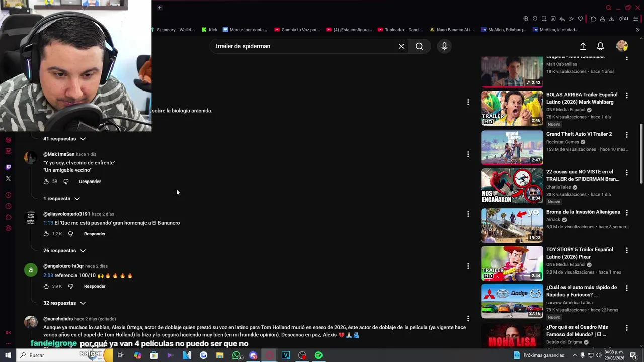Open more options for Grand Theft Auto VI Trailer 2
The height and width of the screenshot is (362, 644).
click(x=626, y=135)
